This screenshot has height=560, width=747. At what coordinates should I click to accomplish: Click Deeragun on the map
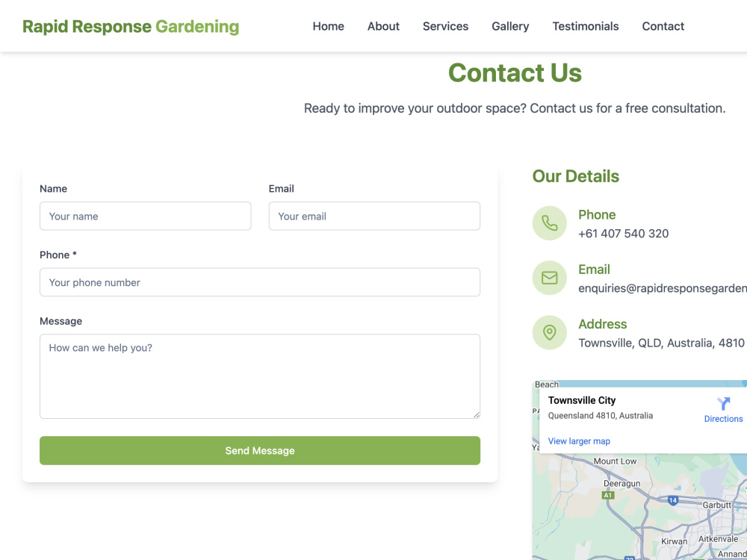[622, 483]
